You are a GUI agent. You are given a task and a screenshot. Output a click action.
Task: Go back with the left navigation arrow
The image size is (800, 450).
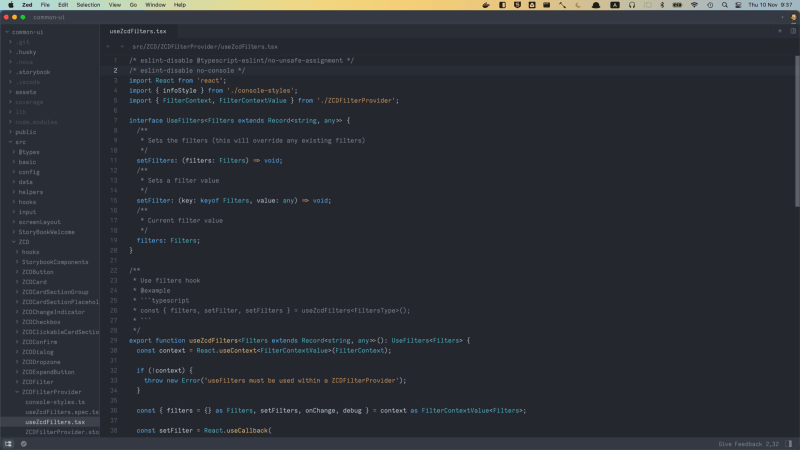coord(108,46)
